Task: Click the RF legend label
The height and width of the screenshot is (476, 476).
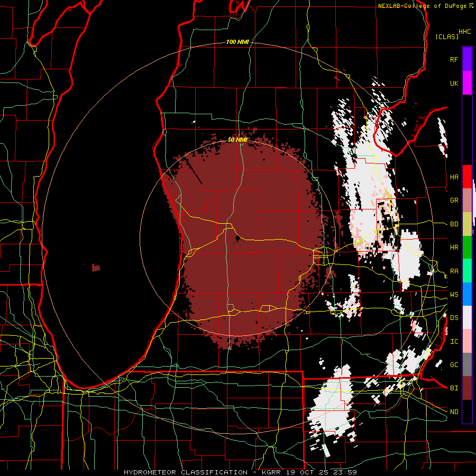Action: point(454,59)
